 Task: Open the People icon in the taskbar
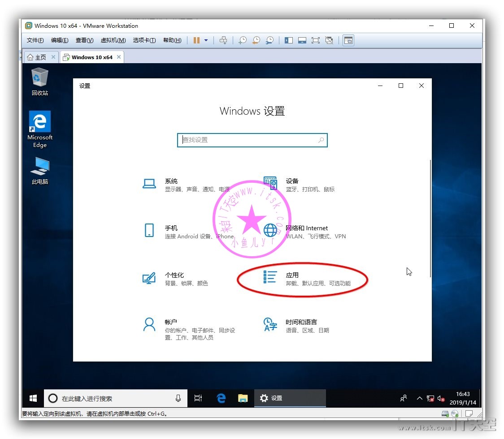point(404,398)
